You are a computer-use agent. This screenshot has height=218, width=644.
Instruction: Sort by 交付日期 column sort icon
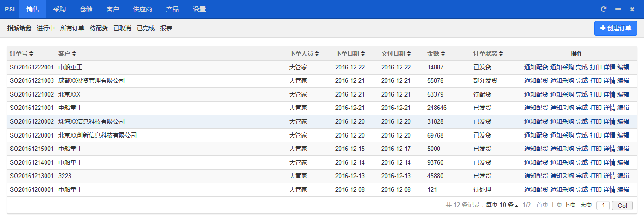(409, 54)
